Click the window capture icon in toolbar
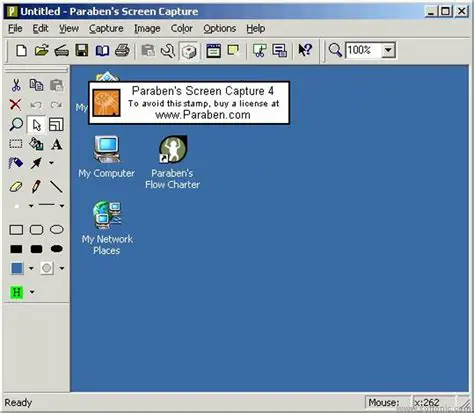474x413 pixels. (x=213, y=51)
